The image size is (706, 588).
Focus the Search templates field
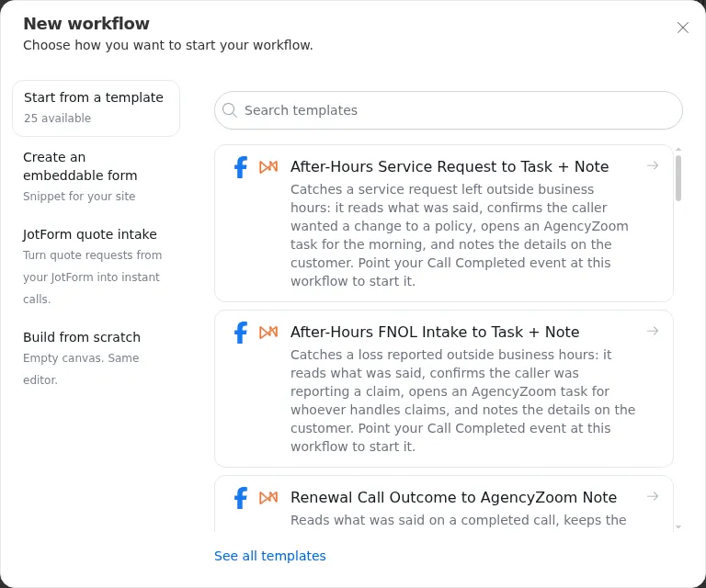tap(449, 110)
